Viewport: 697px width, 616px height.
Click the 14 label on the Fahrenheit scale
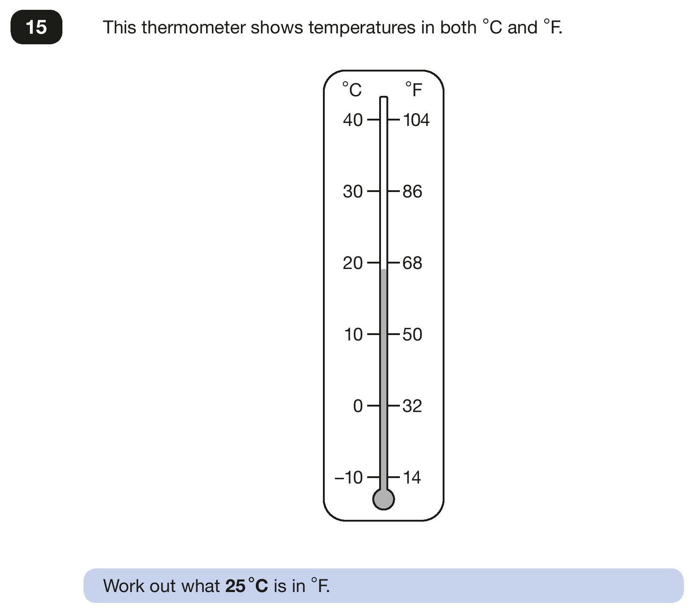click(x=412, y=477)
